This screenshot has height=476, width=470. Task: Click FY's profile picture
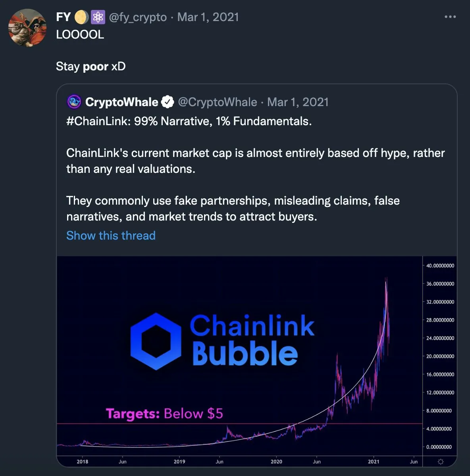pyautogui.click(x=27, y=28)
